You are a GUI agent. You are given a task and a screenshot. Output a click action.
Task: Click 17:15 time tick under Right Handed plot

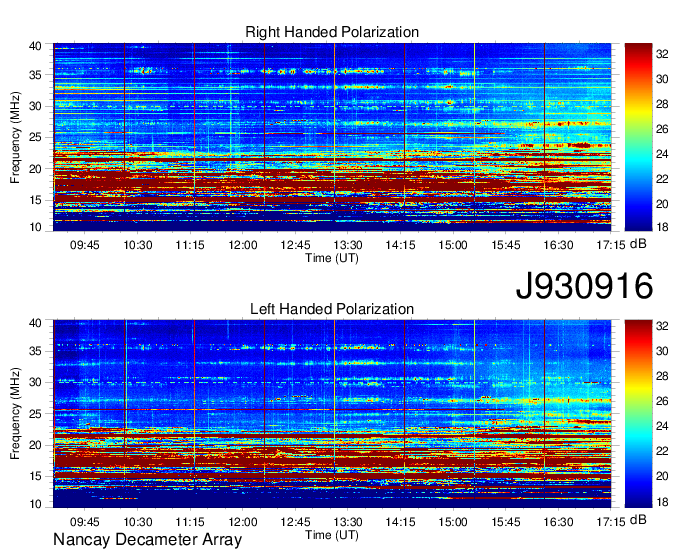(x=611, y=245)
